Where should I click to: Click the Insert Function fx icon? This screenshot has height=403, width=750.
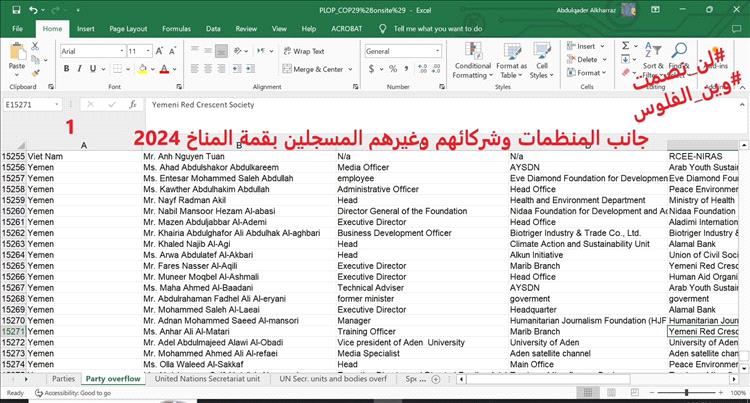tap(133, 104)
